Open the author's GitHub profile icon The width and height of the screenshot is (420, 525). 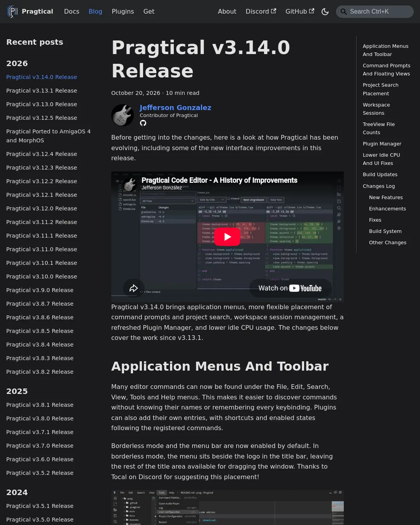point(143,123)
